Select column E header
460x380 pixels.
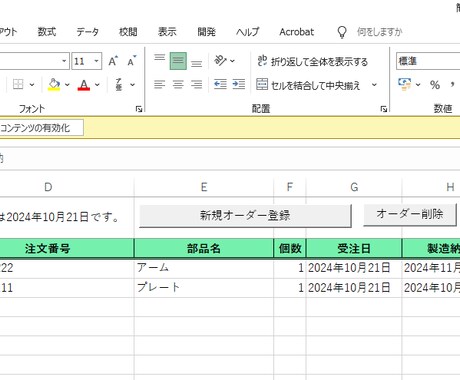coord(204,187)
